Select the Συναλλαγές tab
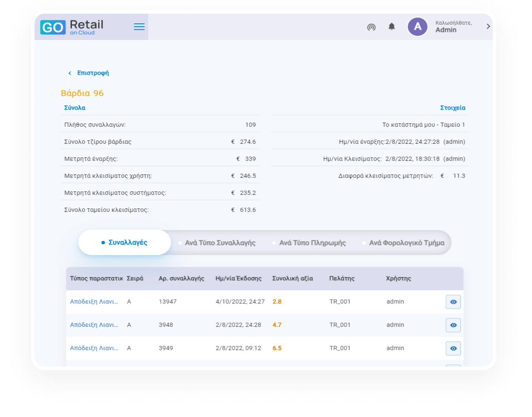 pos(125,243)
